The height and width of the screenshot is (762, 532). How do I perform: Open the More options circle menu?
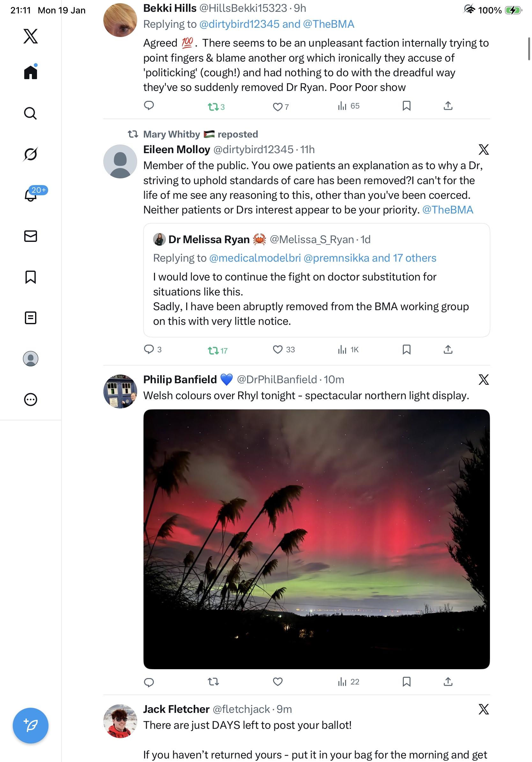click(x=31, y=399)
